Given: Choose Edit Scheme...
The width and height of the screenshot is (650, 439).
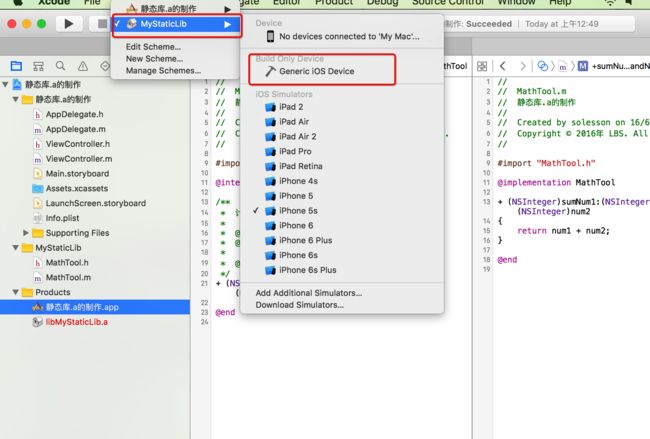Looking at the screenshot, I should coord(153,47).
